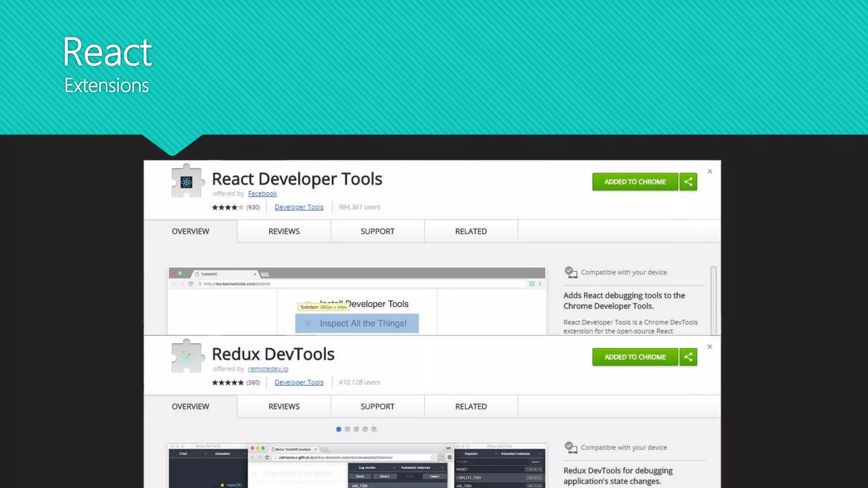The image size is (868, 488).
Task: Click compatible device icon for Redux DevTools
Action: click(571, 447)
